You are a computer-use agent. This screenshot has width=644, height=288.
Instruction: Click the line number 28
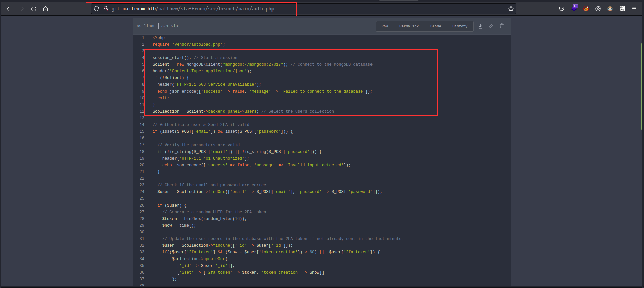click(142, 219)
